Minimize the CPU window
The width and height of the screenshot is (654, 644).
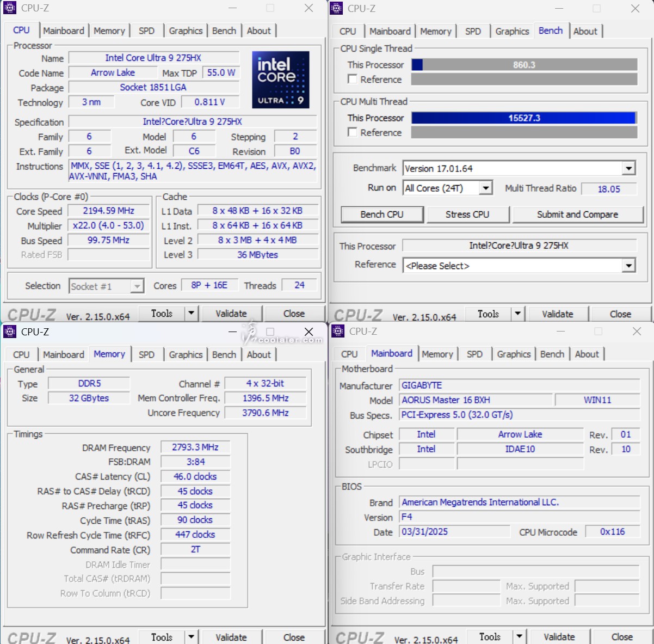[232, 8]
